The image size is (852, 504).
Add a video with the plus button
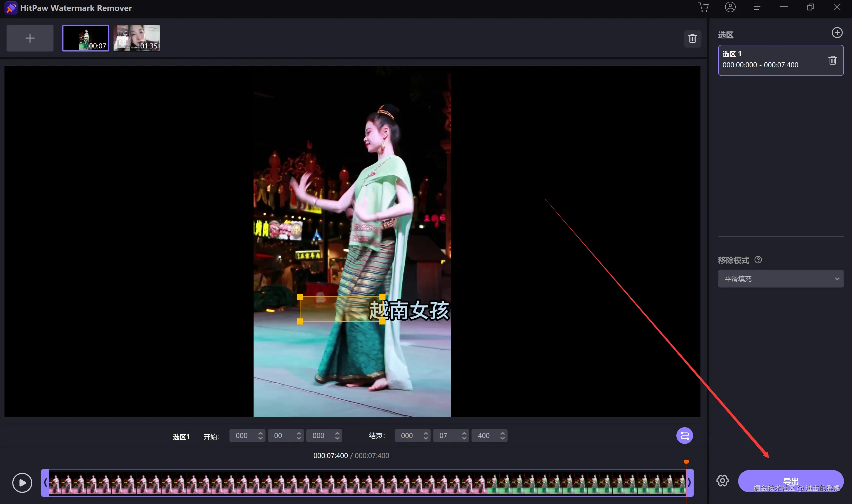(x=30, y=38)
